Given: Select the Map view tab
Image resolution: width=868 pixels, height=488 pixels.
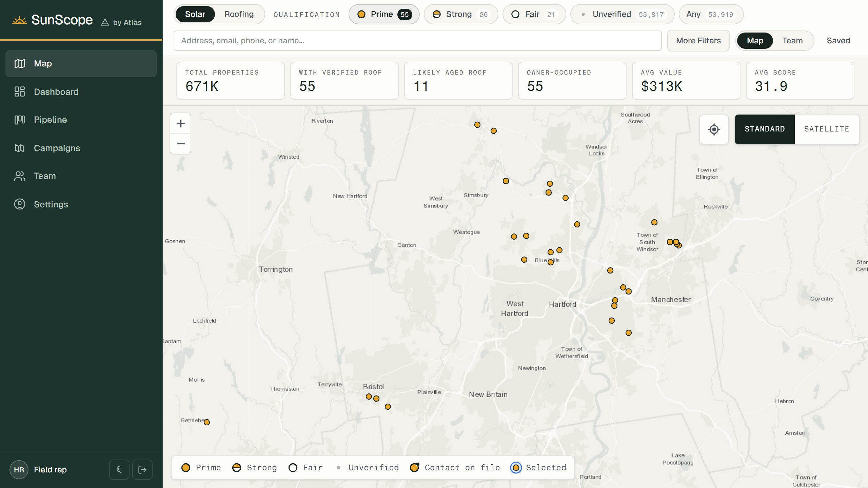Looking at the screenshot, I should pyautogui.click(x=755, y=41).
